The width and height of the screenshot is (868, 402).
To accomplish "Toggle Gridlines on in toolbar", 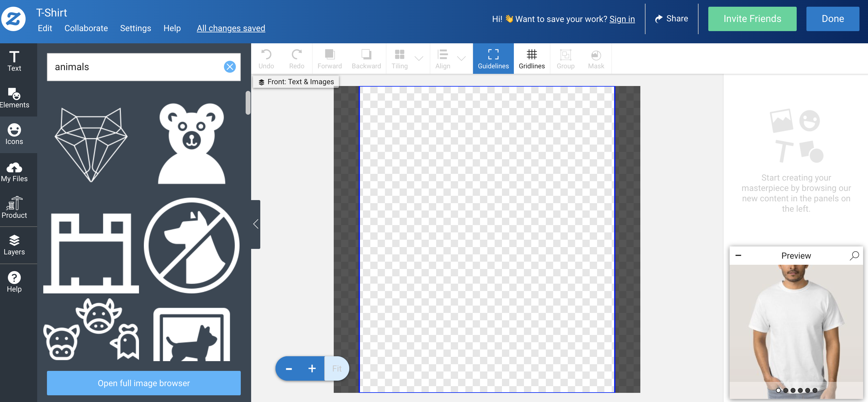I will point(532,58).
